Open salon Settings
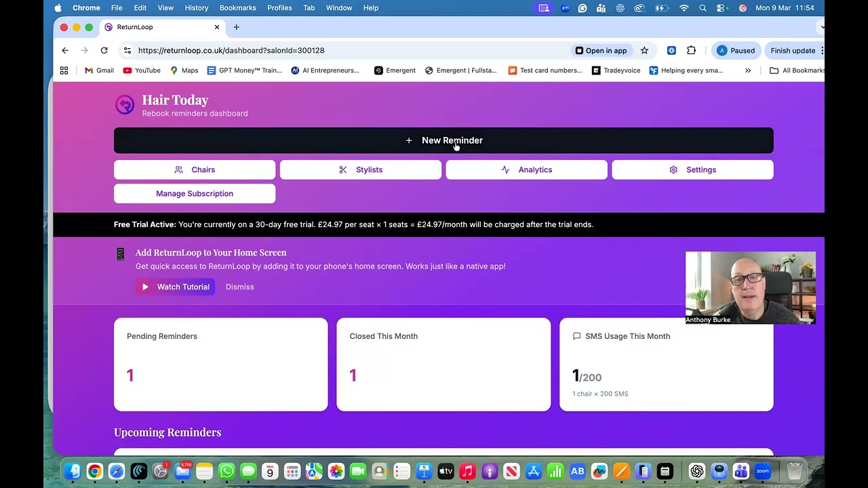Image resolution: width=868 pixels, height=488 pixels. pyautogui.click(x=692, y=169)
